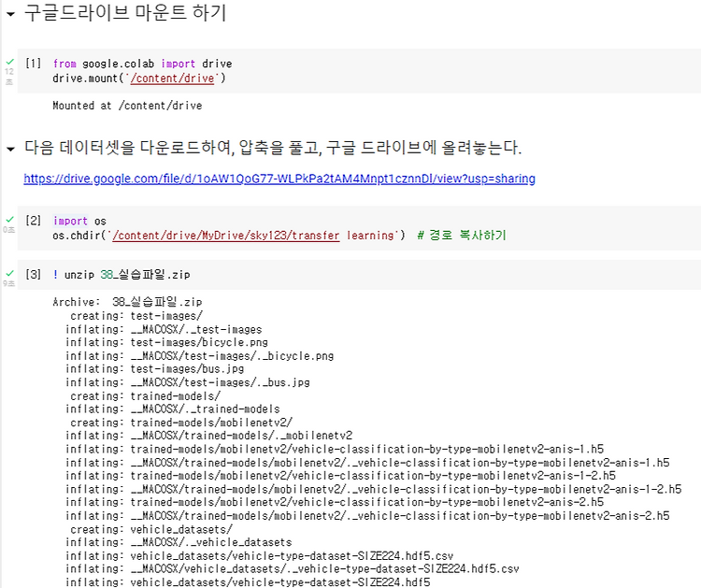Click the heading 구글드라이브 마운트 하기

(x=125, y=13)
